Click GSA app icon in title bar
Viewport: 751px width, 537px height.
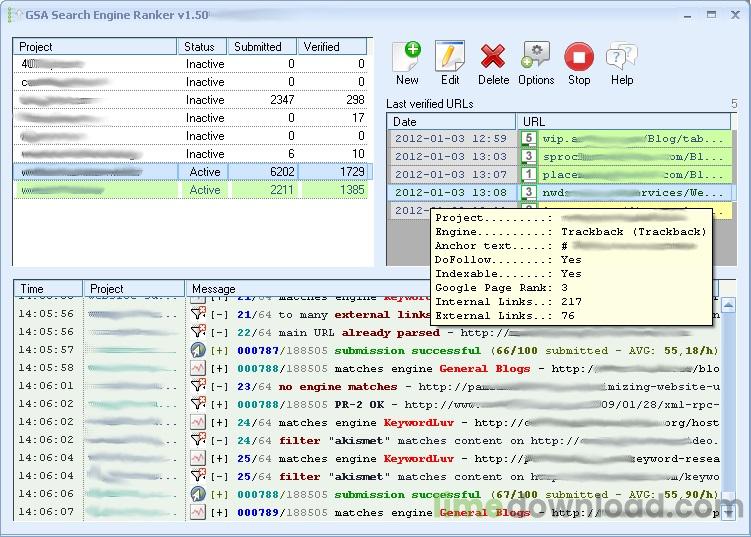14,15
